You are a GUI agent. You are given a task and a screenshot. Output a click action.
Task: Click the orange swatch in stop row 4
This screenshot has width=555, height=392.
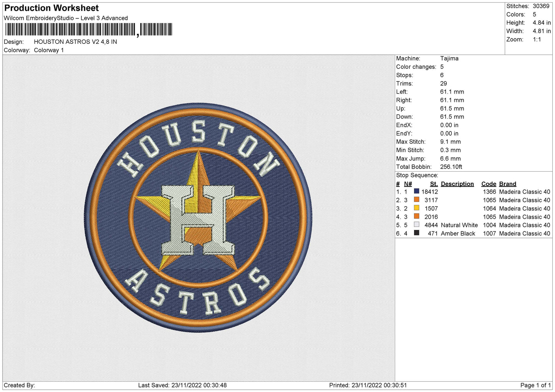[x=416, y=216]
